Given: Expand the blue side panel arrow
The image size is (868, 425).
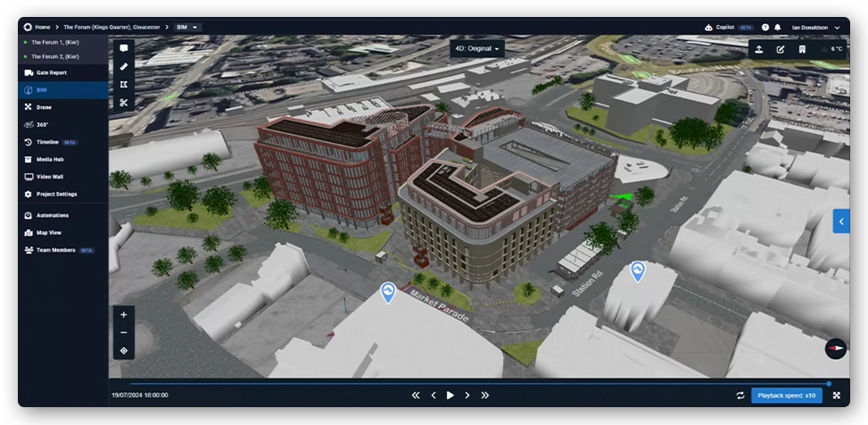Looking at the screenshot, I should point(841,221).
